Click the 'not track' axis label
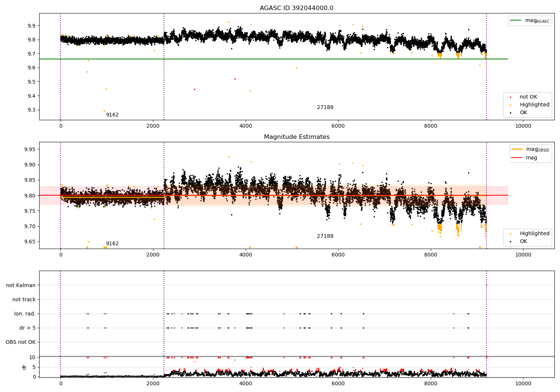 point(24,299)
